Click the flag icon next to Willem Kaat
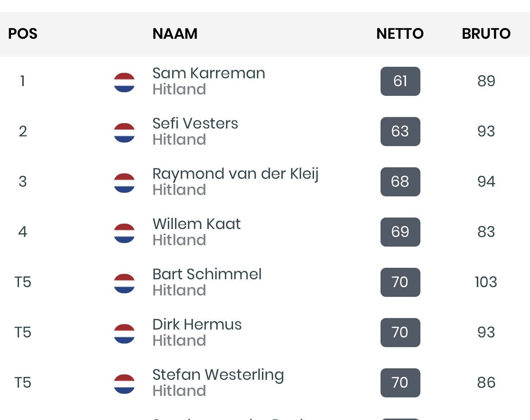530x420 pixels. point(124,233)
